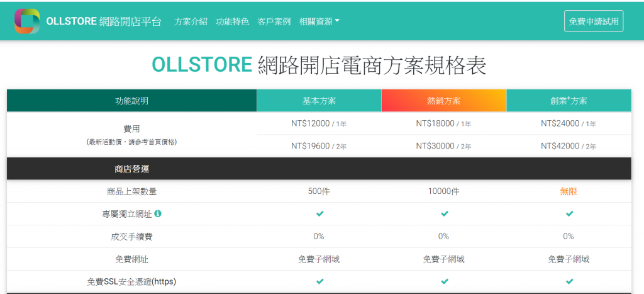The width and height of the screenshot is (644, 294).
Task: Open 客戶案例 in the navbar
Action: 274,22
